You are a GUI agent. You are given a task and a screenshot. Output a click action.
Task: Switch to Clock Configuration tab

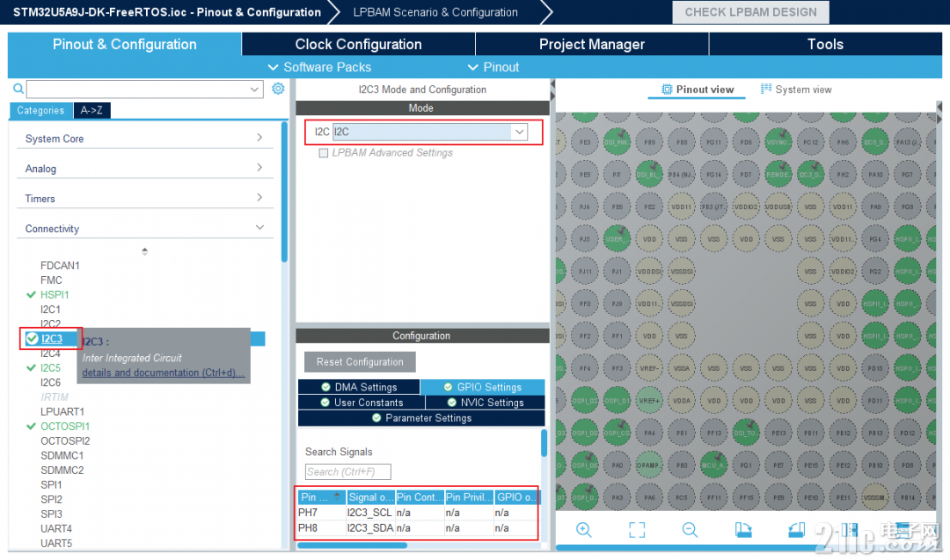(358, 44)
